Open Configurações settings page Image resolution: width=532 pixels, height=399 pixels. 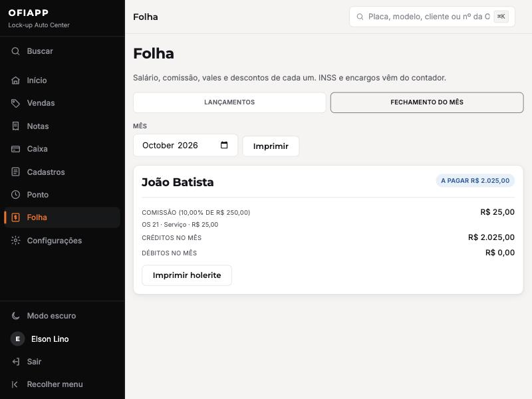pyautogui.click(x=62, y=241)
